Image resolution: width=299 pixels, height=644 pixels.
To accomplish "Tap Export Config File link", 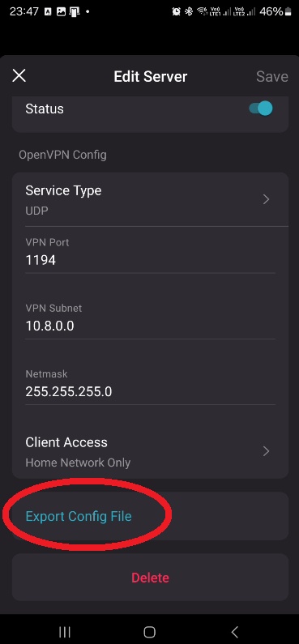I will [79, 516].
